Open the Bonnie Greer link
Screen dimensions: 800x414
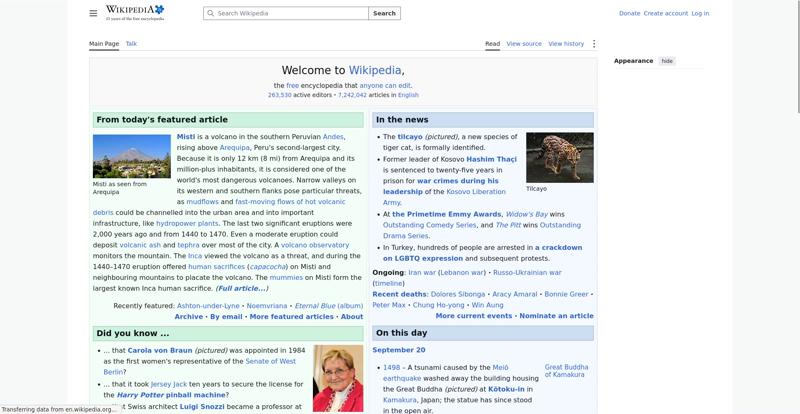click(566, 295)
